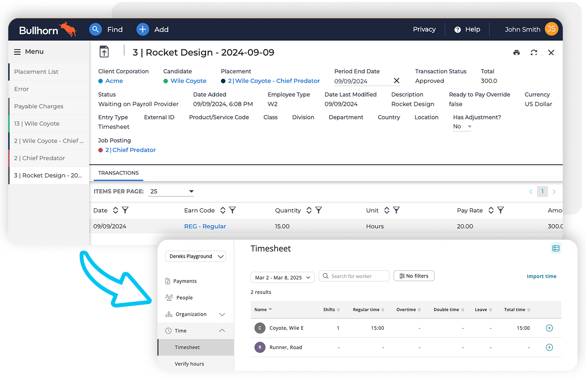Screen dimensions: 586x392
Task: Open Payments in Timesheet sidebar
Action: [185, 281]
